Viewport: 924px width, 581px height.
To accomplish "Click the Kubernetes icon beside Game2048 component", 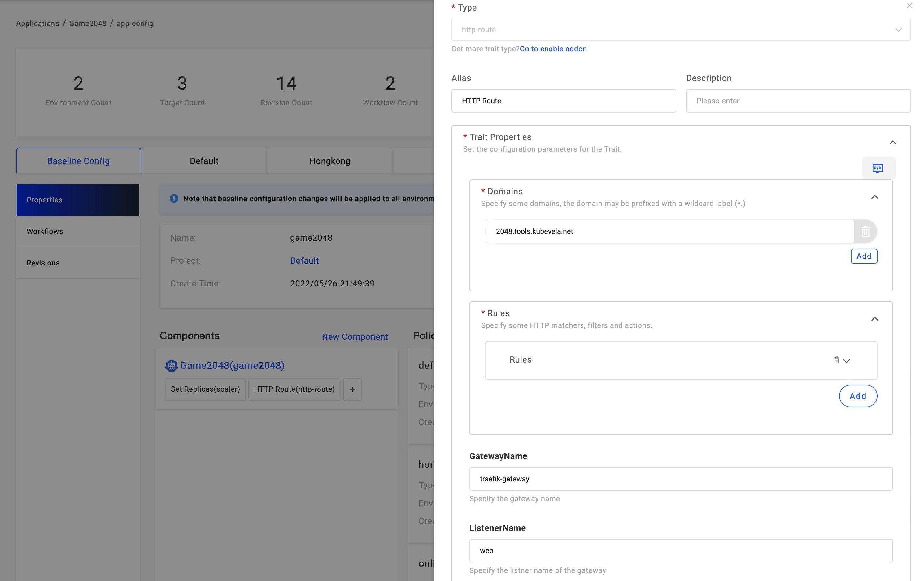I will pyautogui.click(x=171, y=365).
